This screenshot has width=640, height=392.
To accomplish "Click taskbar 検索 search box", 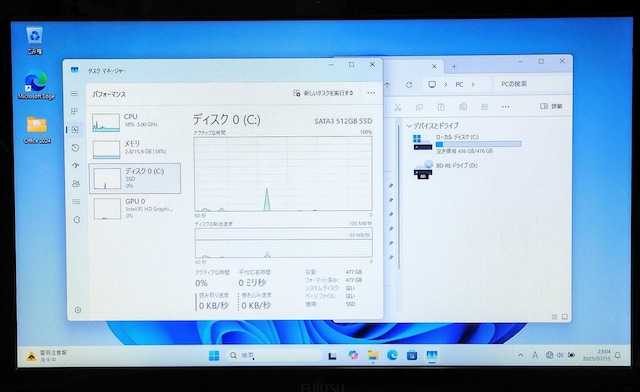I will tap(274, 355).
